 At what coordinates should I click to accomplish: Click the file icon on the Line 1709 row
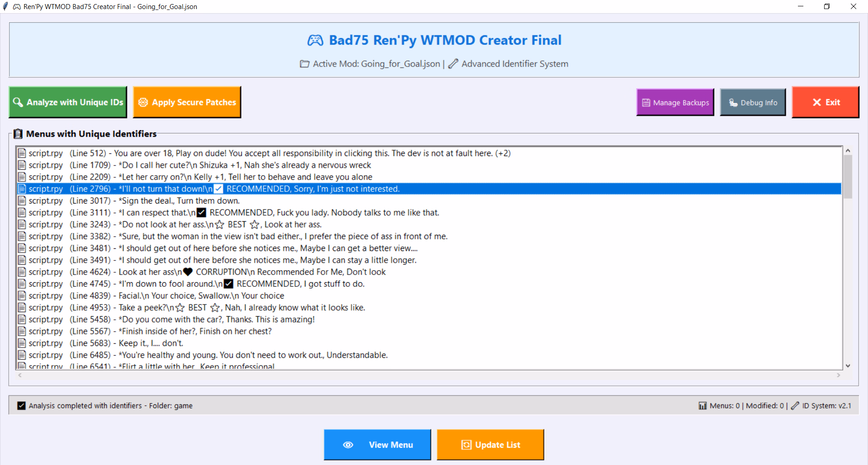point(22,165)
